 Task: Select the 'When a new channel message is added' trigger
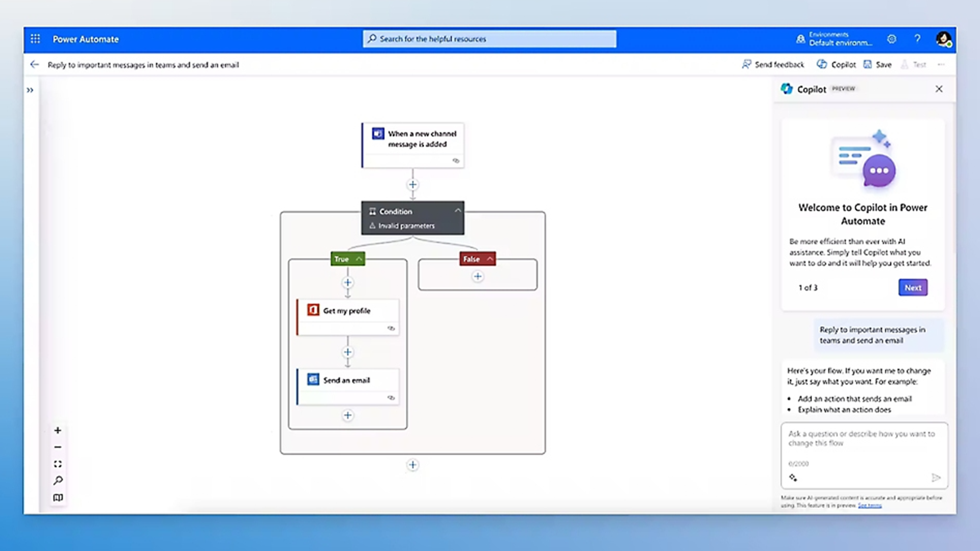click(x=413, y=145)
